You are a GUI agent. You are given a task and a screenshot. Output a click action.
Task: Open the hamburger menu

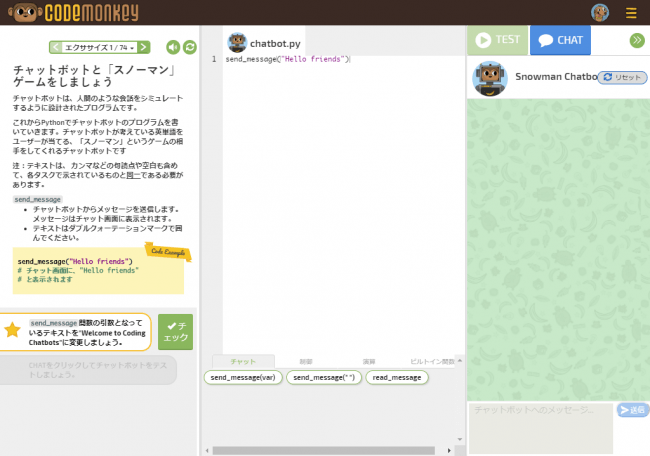[x=631, y=13]
